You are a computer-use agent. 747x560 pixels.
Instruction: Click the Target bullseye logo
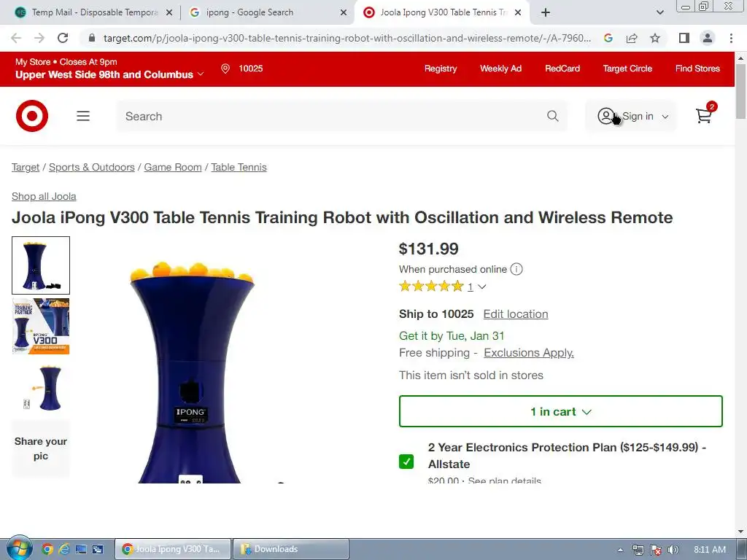[32, 116]
